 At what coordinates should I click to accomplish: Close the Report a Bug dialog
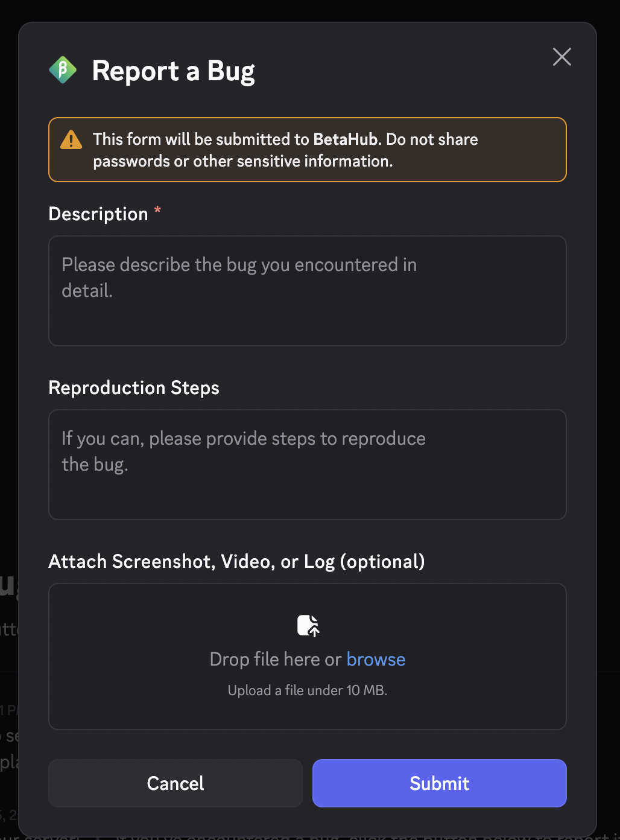(x=561, y=57)
